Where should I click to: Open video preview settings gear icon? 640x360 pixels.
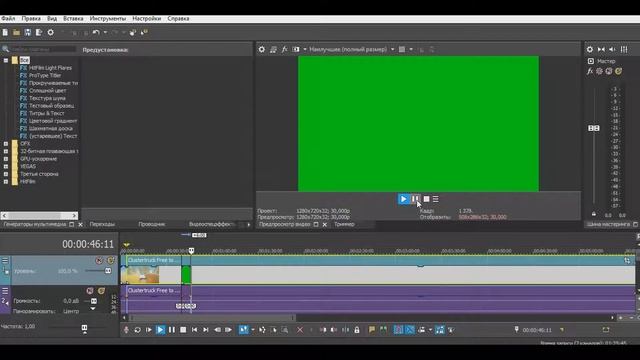click(262, 49)
